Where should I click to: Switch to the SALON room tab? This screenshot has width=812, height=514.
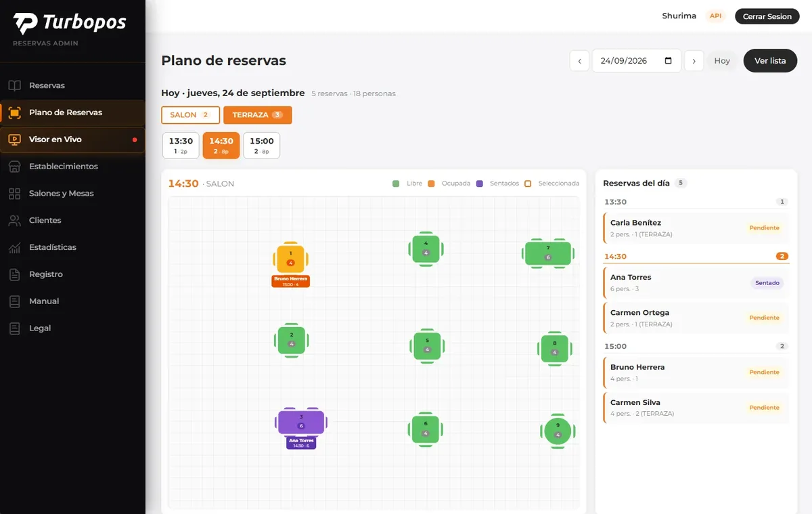pyautogui.click(x=190, y=115)
